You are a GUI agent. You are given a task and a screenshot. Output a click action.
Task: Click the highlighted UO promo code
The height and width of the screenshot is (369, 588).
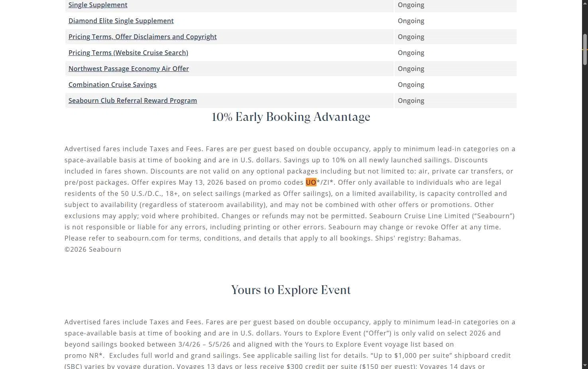tap(311, 182)
